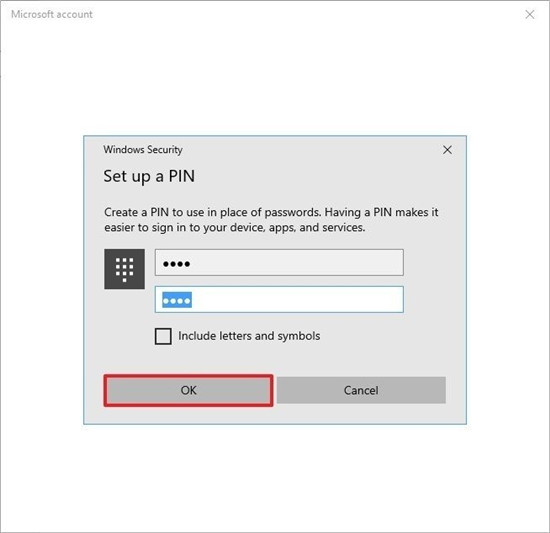Image resolution: width=550 pixels, height=533 pixels.
Task: Click the highlighted dots in confirm PIN
Action: tap(177, 300)
